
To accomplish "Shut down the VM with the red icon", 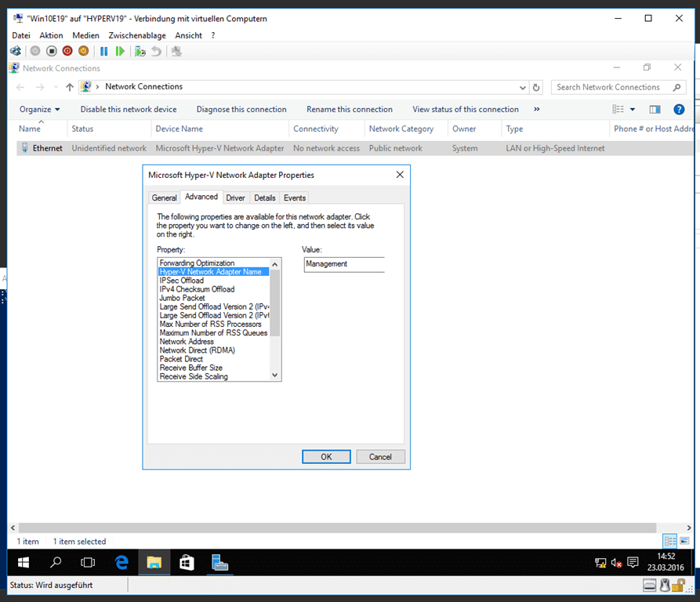I will pyautogui.click(x=67, y=51).
